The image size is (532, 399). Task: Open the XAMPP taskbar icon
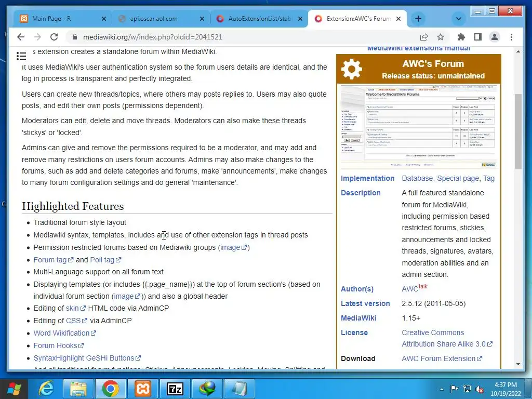click(142, 389)
